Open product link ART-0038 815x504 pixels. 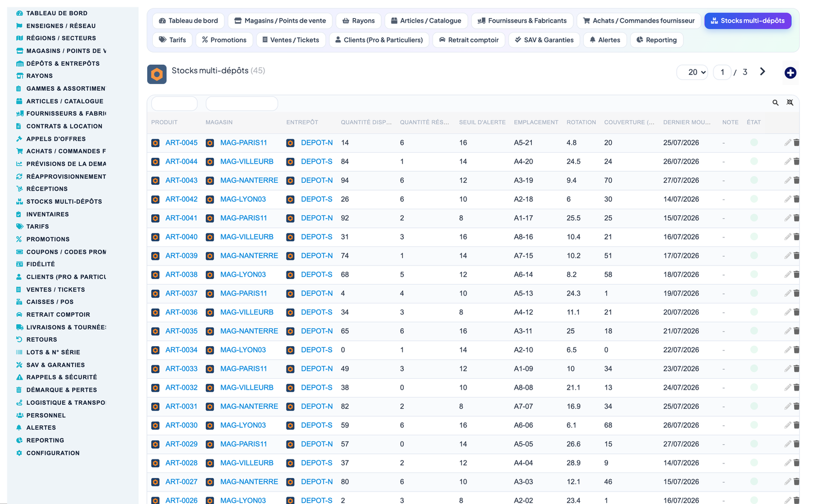point(182,275)
